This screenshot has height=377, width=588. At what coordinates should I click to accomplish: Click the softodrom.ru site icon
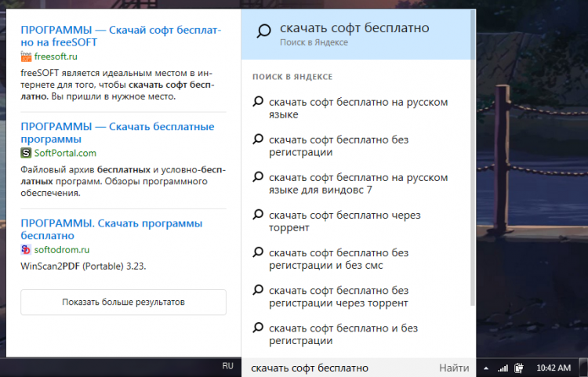click(x=26, y=250)
